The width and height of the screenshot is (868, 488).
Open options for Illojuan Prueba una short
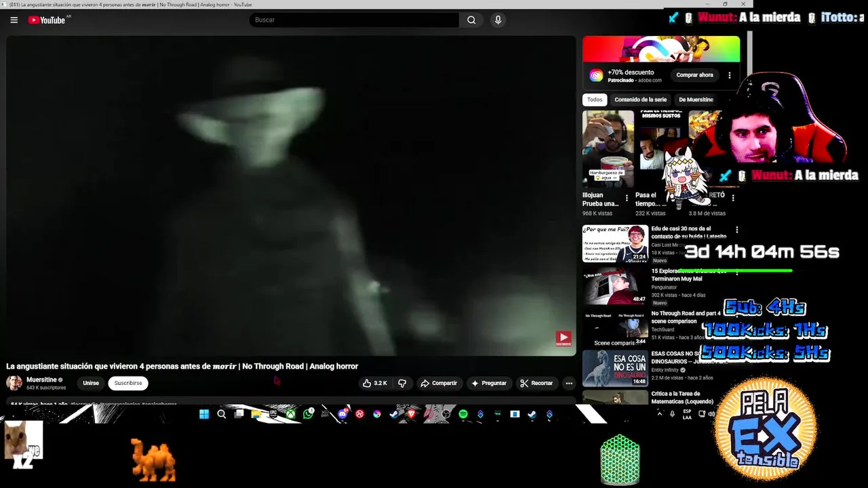(x=627, y=199)
